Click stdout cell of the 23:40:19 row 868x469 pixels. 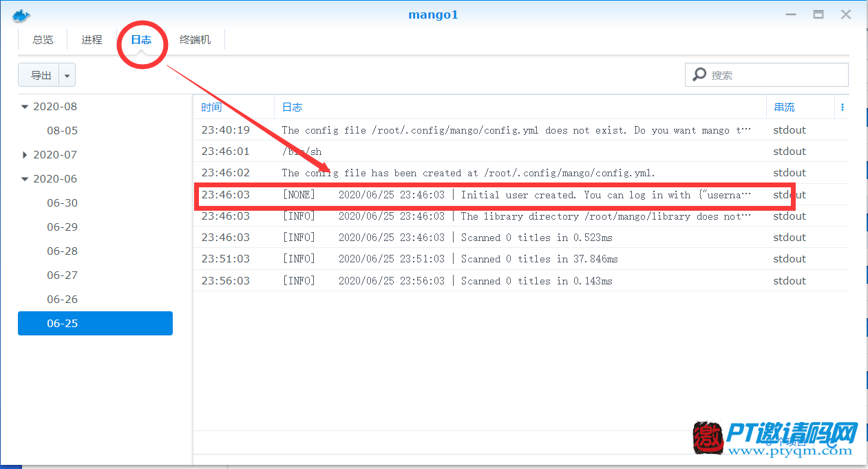point(790,130)
